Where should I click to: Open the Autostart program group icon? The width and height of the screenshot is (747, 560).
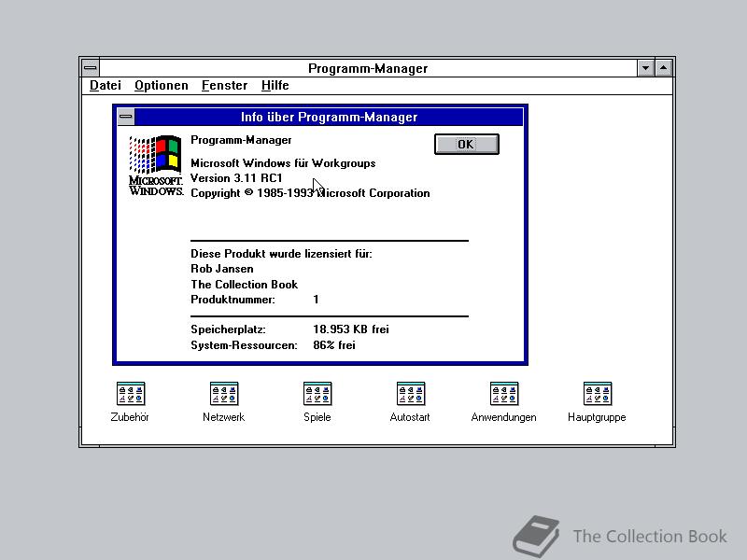point(411,394)
